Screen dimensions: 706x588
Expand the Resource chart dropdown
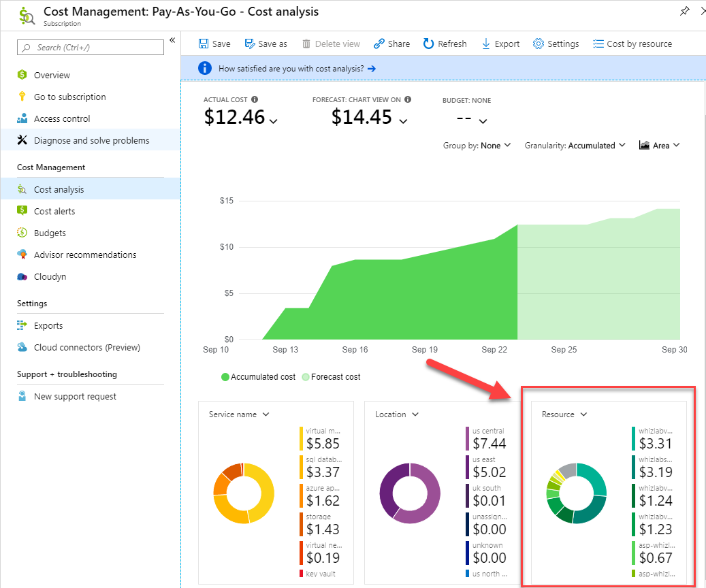point(564,414)
